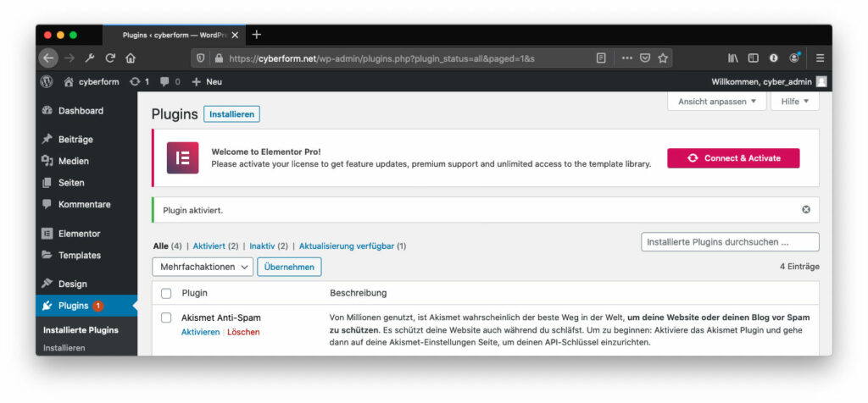Open Firefox hamburger menu
The height and width of the screenshot is (403, 868).
[821, 58]
